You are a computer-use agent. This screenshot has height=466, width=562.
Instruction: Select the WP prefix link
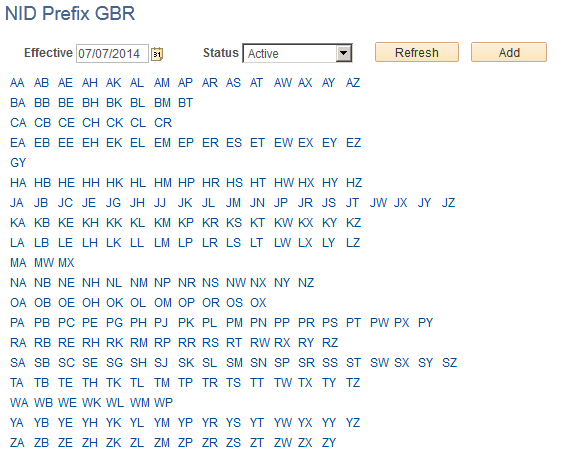coord(163,403)
